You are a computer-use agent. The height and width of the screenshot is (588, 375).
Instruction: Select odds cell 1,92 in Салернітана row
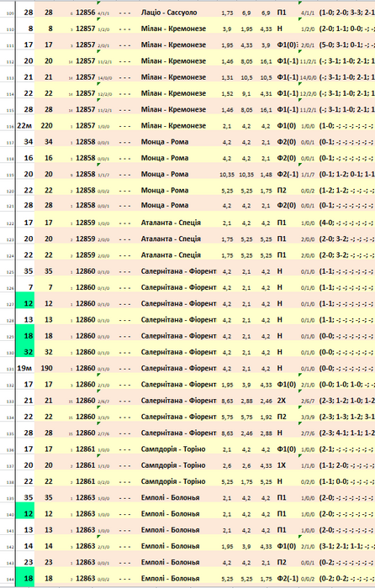266,417
